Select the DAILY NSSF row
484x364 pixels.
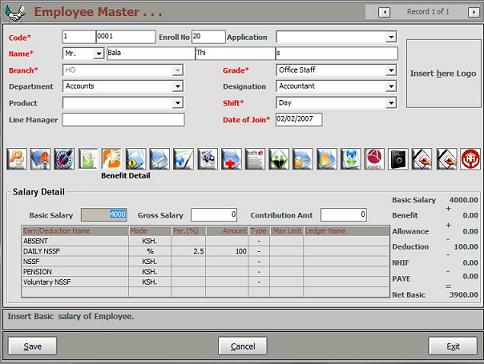[205, 251]
